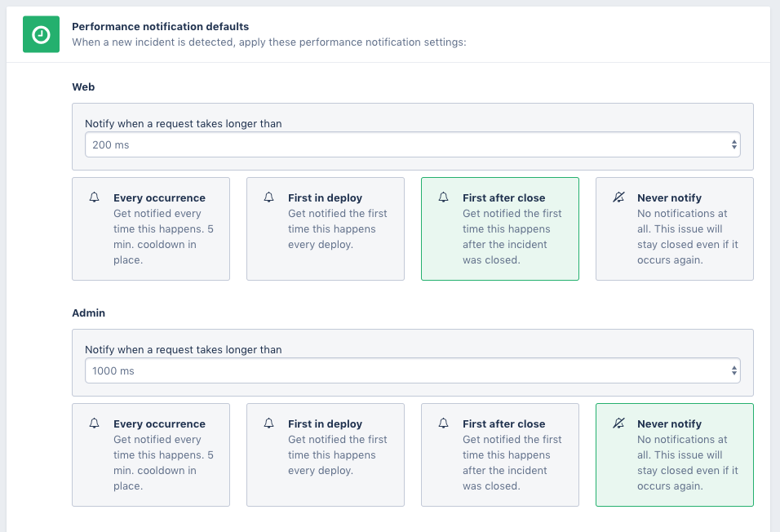Click bell icon on Web Every occurrence
This screenshot has width=780, height=532.
pyautogui.click(x=95, y=197)
